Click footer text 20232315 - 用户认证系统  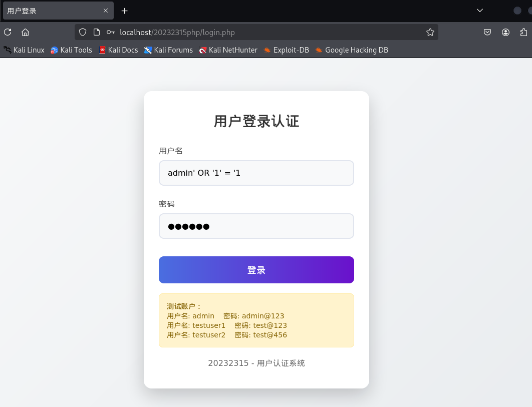[256, 363]
